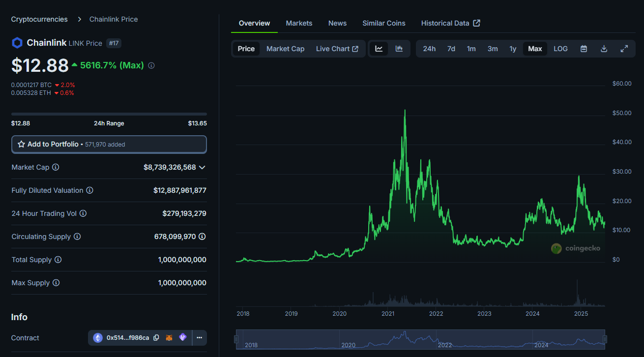644x357 pixels.
Task: Click the 0.005328 ETH price text
Action: (x=31, y=93)
